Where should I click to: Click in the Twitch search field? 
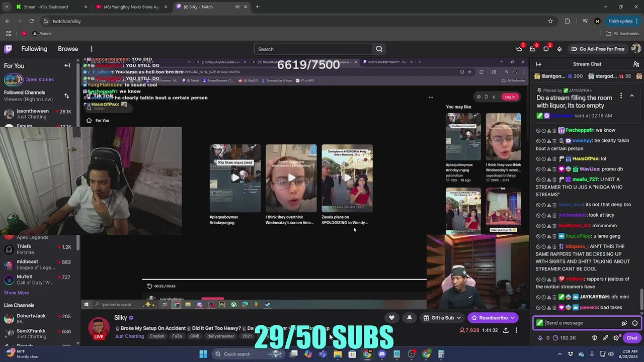click(x=313, y=49)
